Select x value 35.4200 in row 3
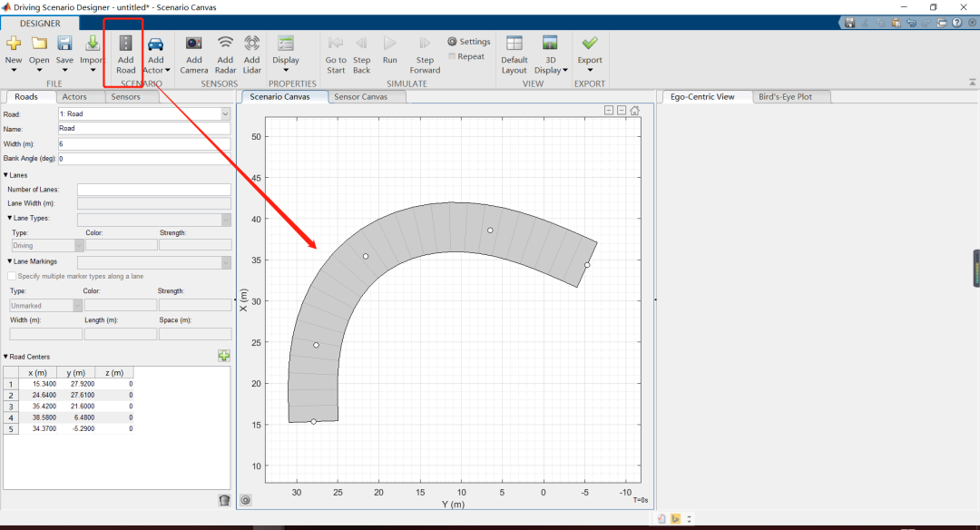This screenshot has width=980, height=530. [x=38, y=407]
